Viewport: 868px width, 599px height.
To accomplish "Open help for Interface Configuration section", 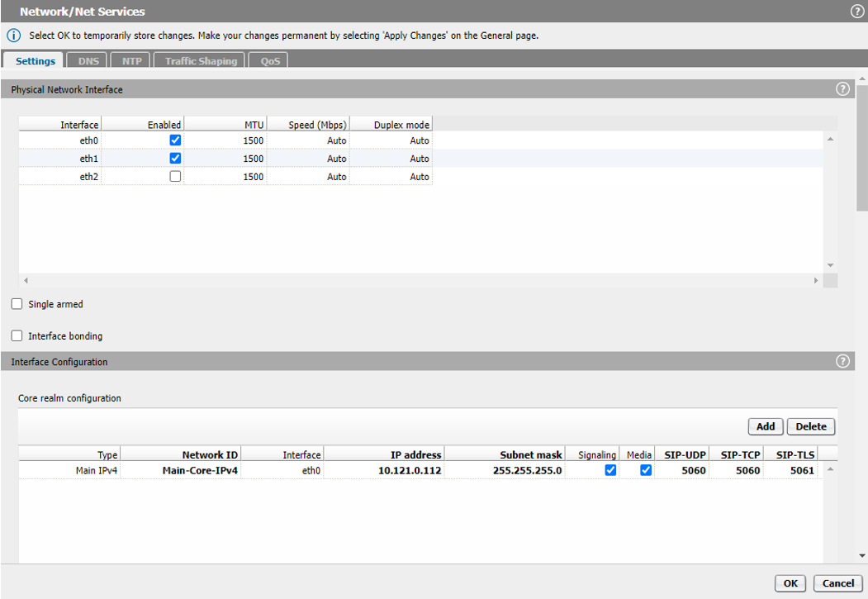I will tap(842, 361).
